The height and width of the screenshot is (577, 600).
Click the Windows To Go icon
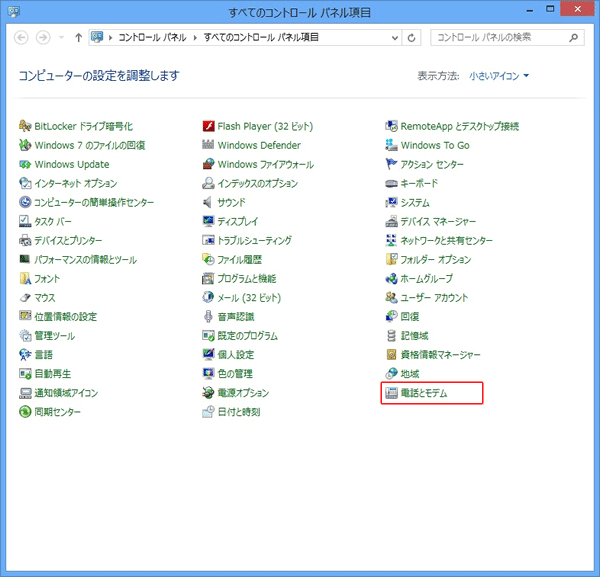point(391,145)
